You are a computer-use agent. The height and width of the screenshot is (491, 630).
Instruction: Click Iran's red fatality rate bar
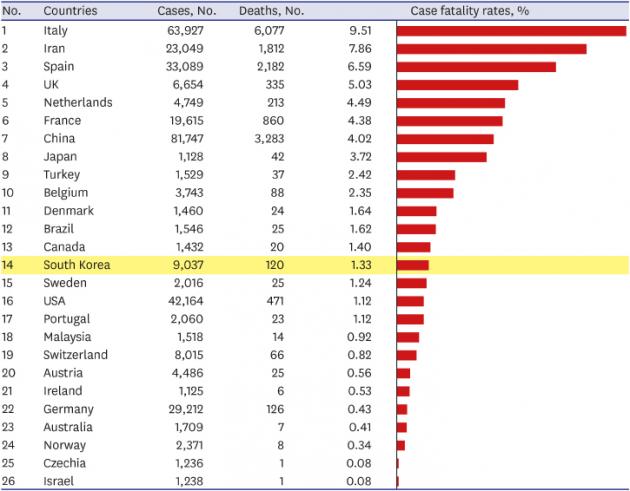coord(491,48)
